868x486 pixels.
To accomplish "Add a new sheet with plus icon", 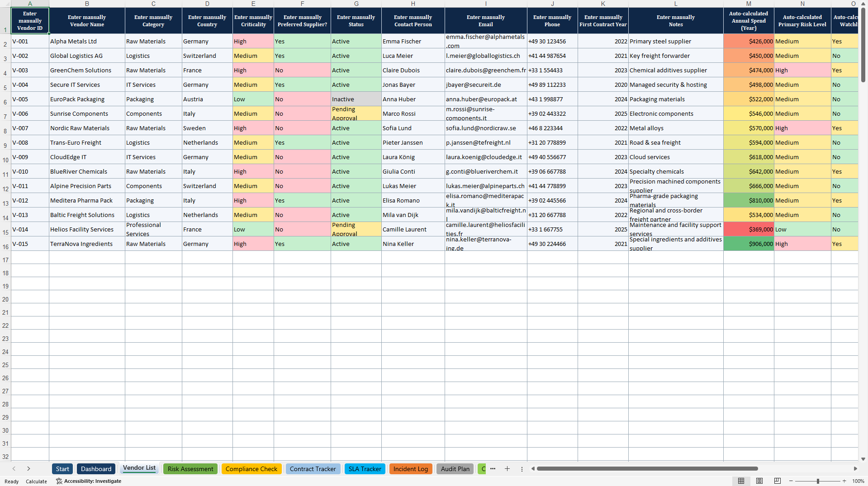I will click(507, 469).
